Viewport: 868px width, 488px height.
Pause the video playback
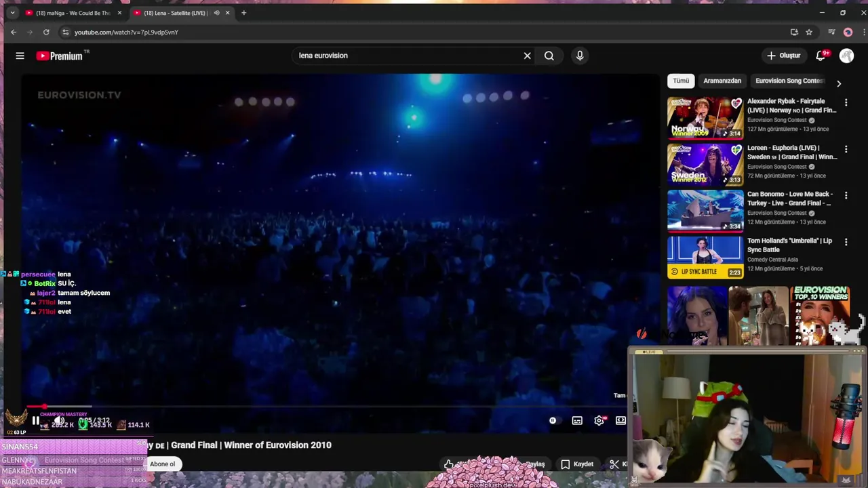35,421
